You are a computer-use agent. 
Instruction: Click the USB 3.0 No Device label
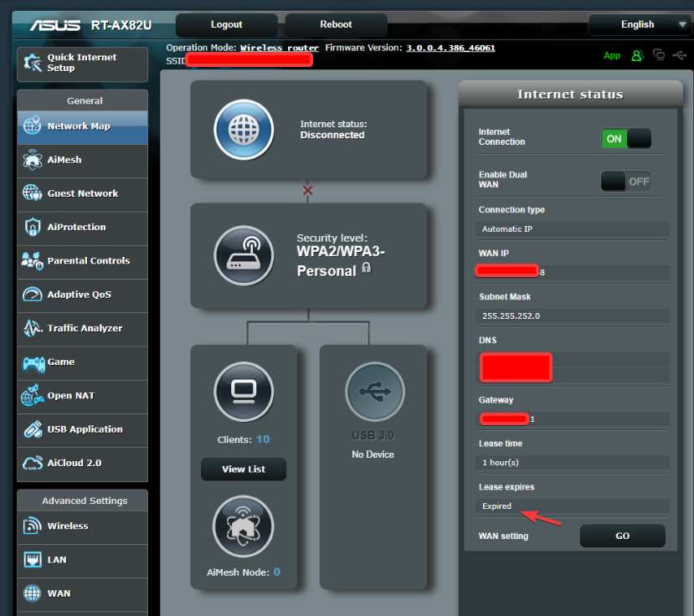point(373,454)
